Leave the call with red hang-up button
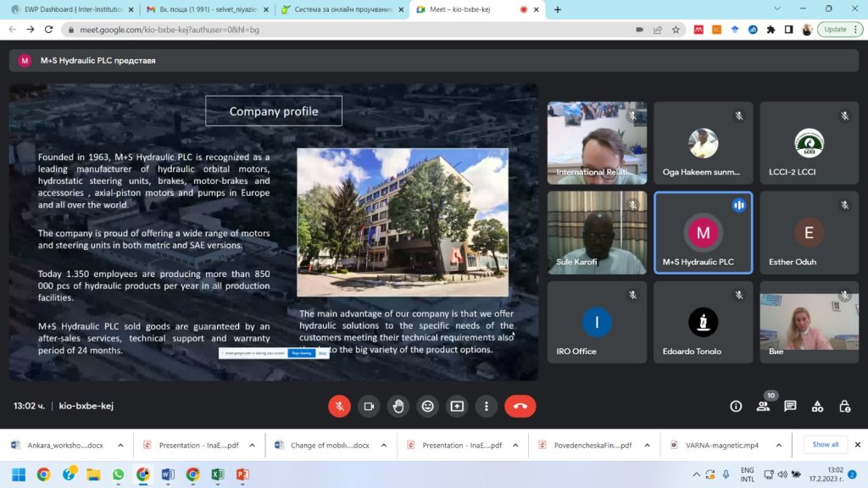This screenshot has width=868, height=488. (x=520, y=406)
